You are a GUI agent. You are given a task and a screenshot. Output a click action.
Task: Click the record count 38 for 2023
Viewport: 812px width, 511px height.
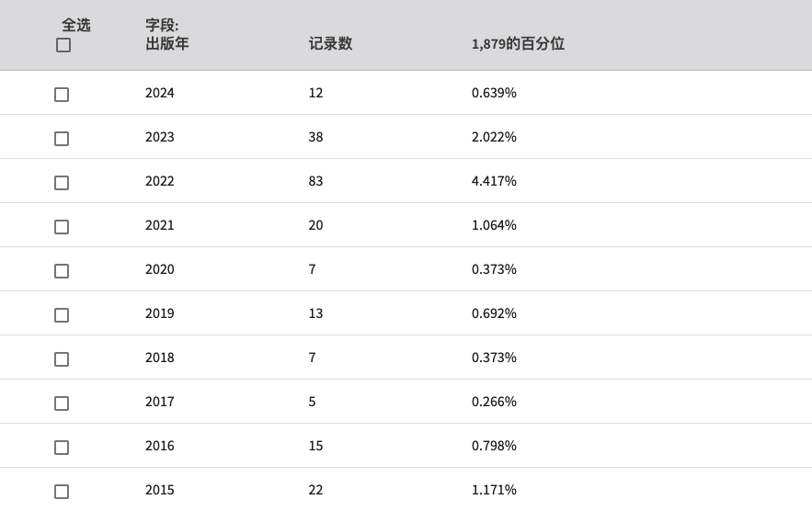pos(316,137)
